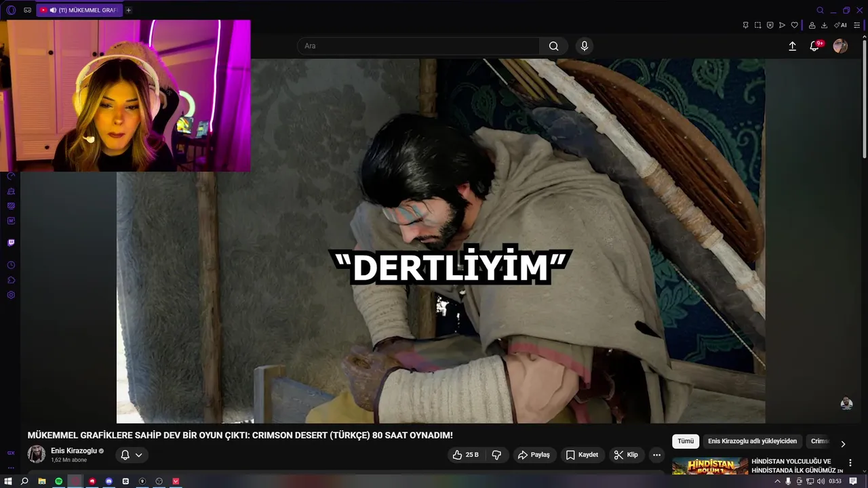Open the browser profile account icon

pyautogui.click(x=812, y=25)
